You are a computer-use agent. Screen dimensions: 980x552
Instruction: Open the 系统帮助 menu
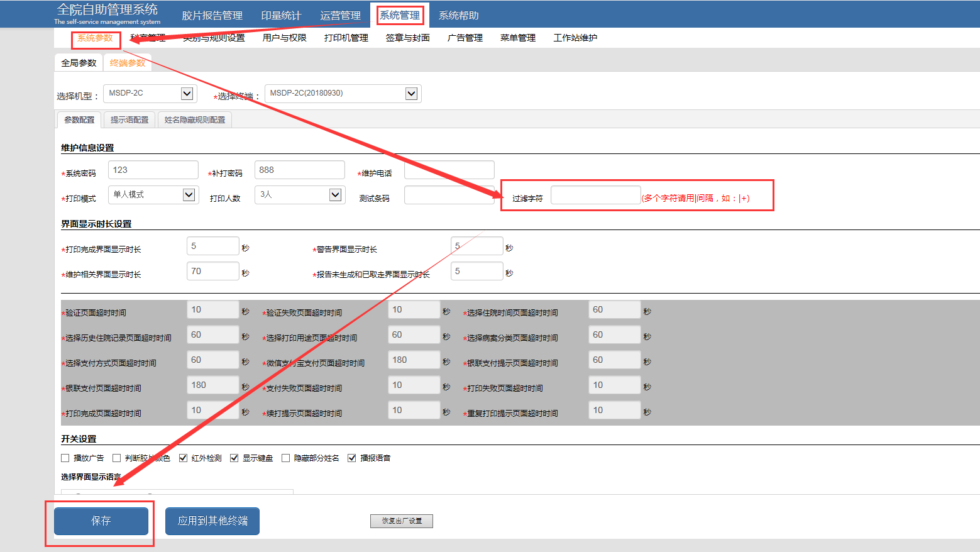click(458, 16)
